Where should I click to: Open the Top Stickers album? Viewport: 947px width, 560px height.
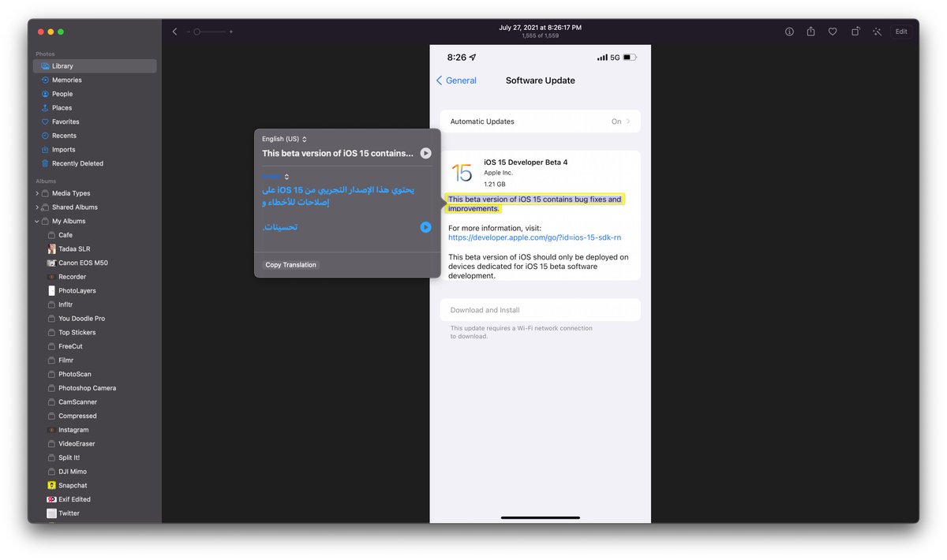click(x=95, y=332)
